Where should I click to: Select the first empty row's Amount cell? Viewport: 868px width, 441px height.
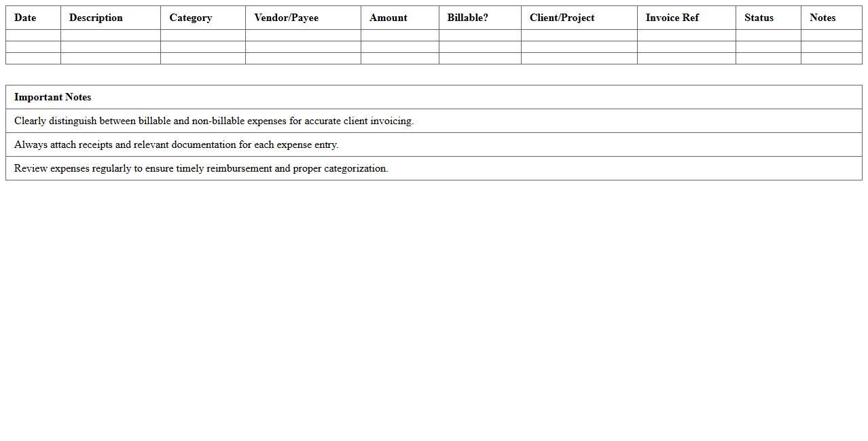tap(399, 35)
